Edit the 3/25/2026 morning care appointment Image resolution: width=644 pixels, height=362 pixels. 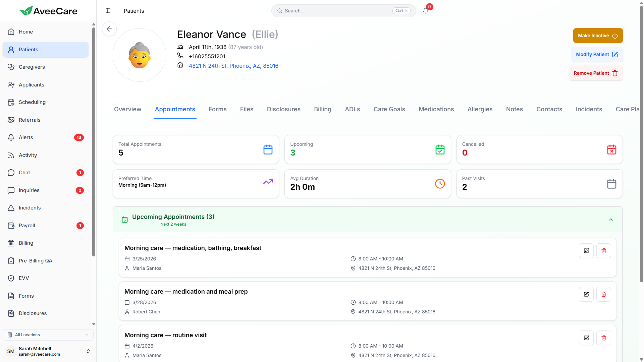point(586,251)
